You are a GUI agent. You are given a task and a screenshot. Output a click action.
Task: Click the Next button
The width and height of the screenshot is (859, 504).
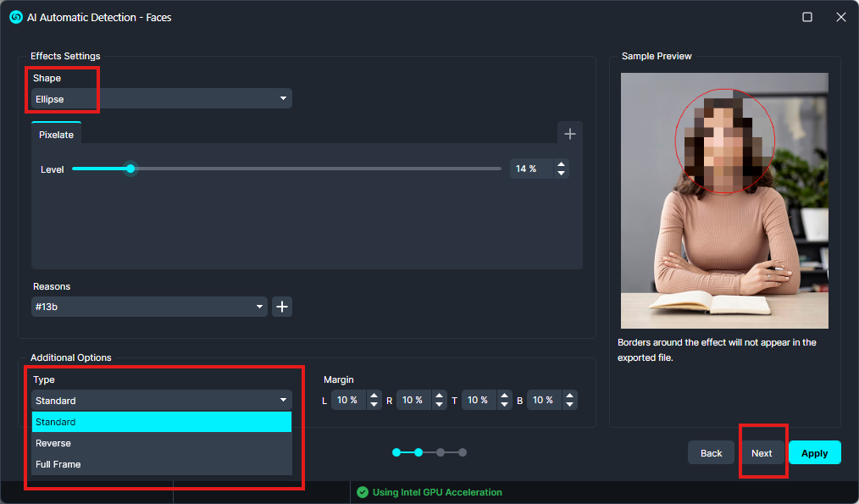(762, 453)
